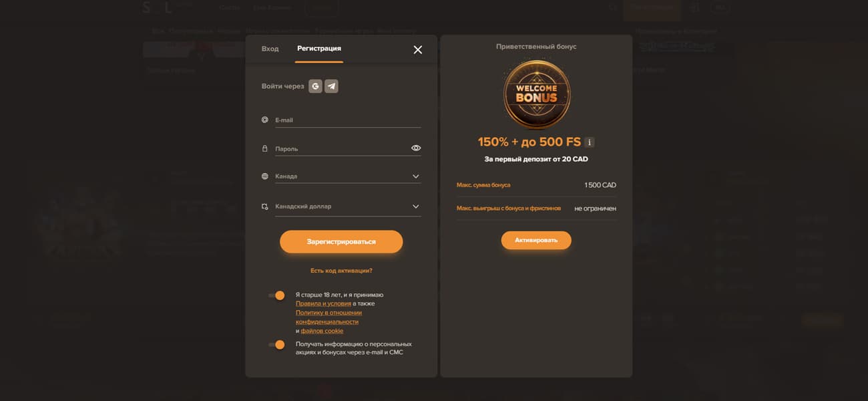The width and height of the screenshot is (868, 401).
Task: Click the globe icon beside Канада
Action: point(265,176)
